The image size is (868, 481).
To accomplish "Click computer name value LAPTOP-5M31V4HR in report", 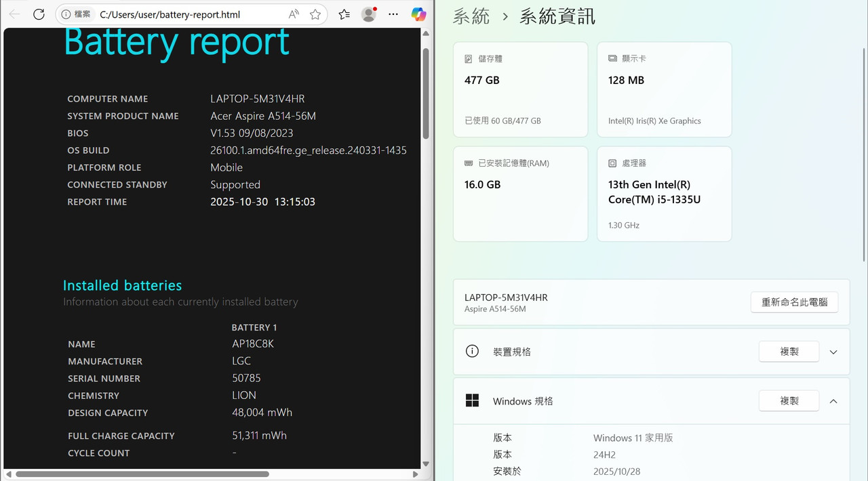I will (258, 99).
